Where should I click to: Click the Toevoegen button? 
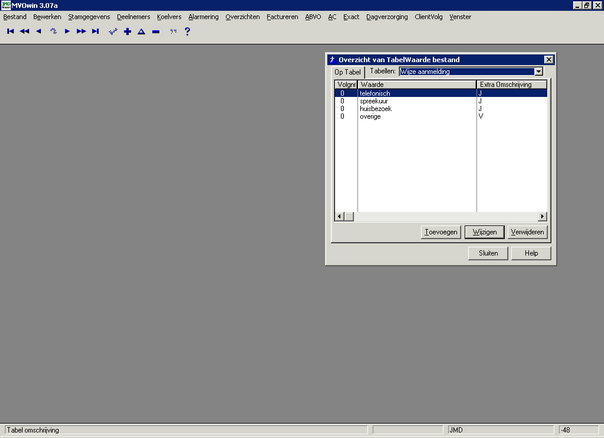pos(441,232)
